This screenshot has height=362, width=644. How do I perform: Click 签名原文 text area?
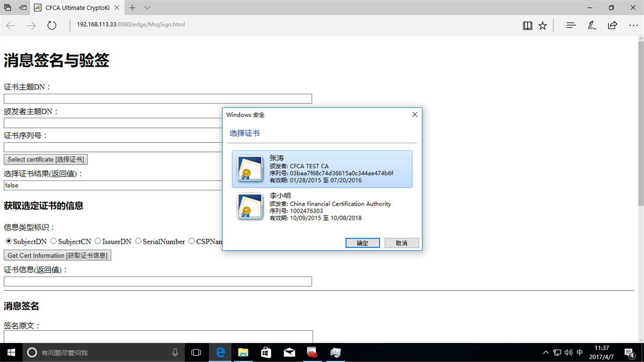click(158, 337)
